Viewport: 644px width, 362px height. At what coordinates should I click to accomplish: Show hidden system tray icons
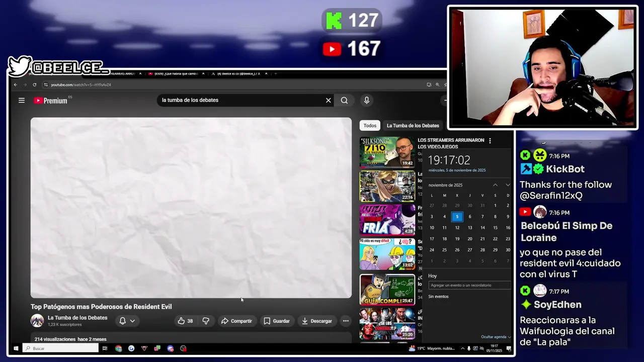click(x=462, y=348)
